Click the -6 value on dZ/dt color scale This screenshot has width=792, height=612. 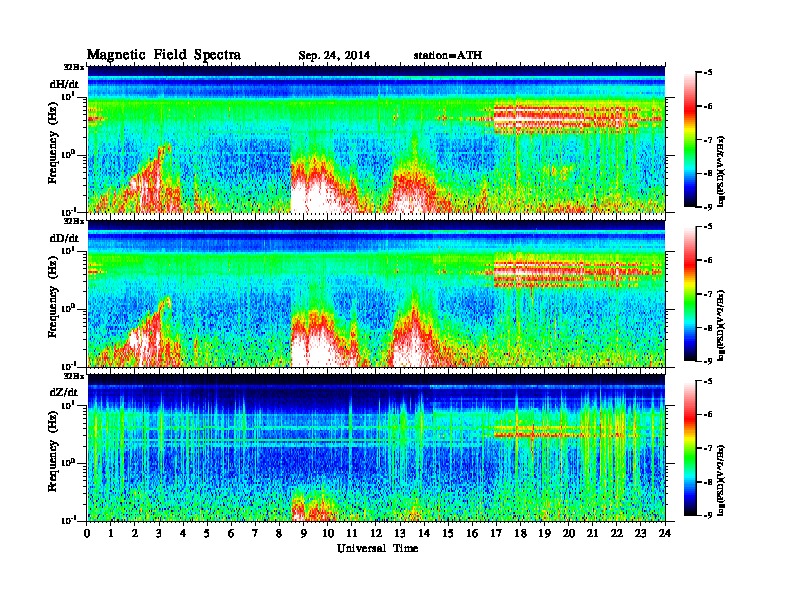click(x=708, y=414)
